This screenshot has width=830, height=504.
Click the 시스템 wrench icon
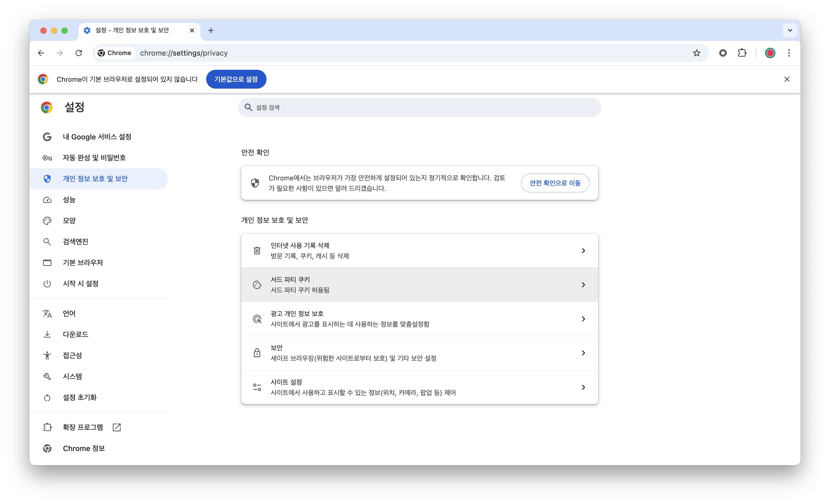tap(47, 376)
